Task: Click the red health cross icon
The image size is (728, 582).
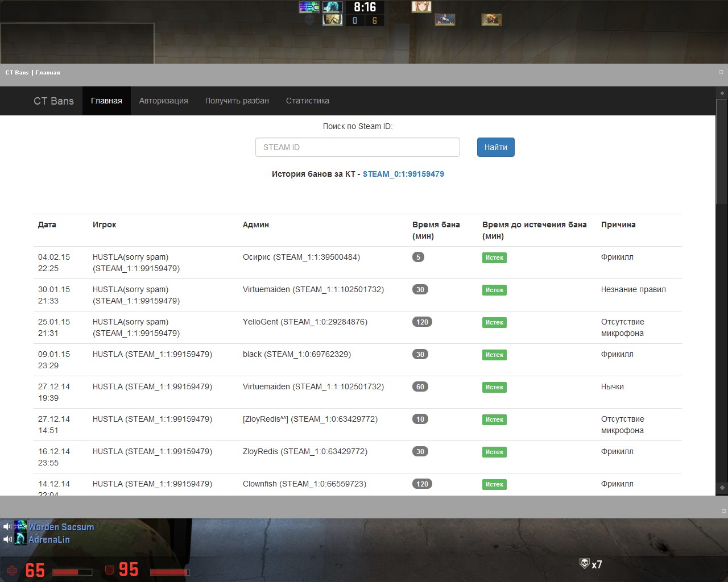Action: click(12, 570)
